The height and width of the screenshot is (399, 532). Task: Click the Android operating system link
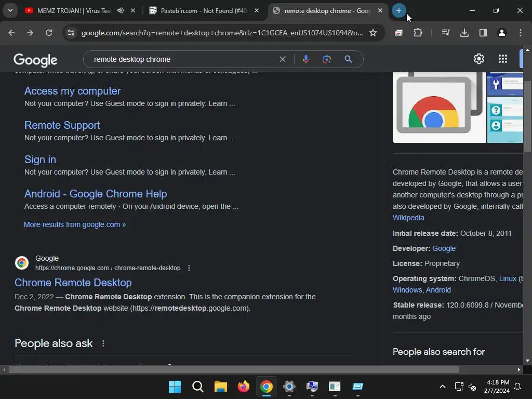click(438, 290)
